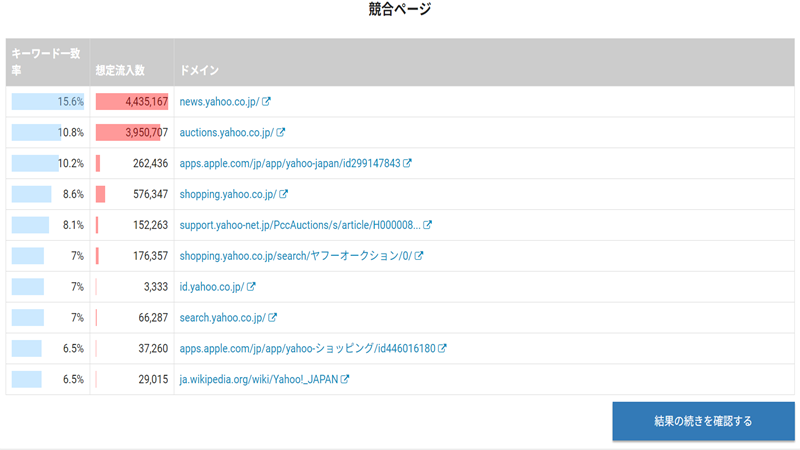Open external link icon beside id.yahoo.co.jp/

(x=251, y=287)
